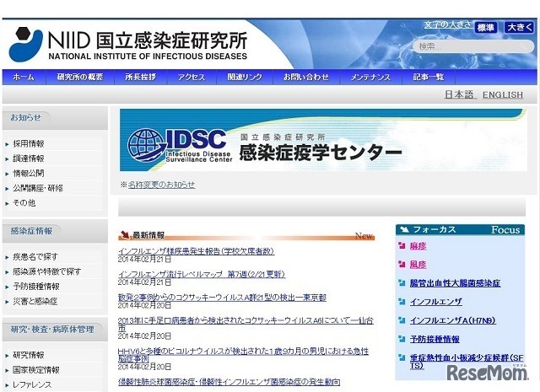Image resolution: width=540 pixels, height=392 pixels.
Task: Open 重症熱性血小板減少症候群(SFTS) focus link
Action: (x=467, y=362)
